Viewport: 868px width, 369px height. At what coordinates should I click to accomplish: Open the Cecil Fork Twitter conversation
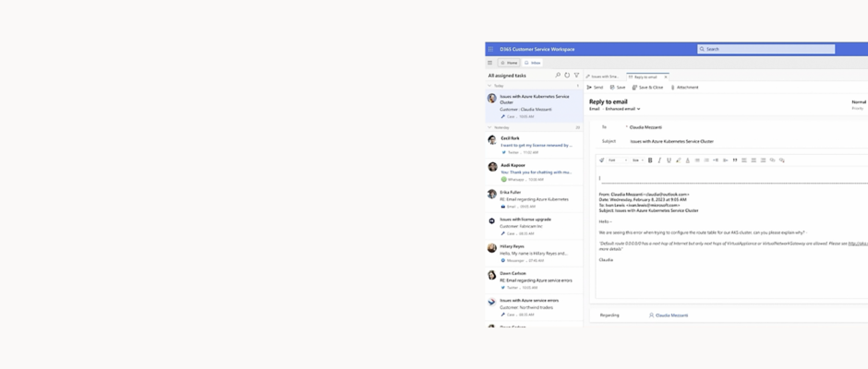[x=535, y=145]
